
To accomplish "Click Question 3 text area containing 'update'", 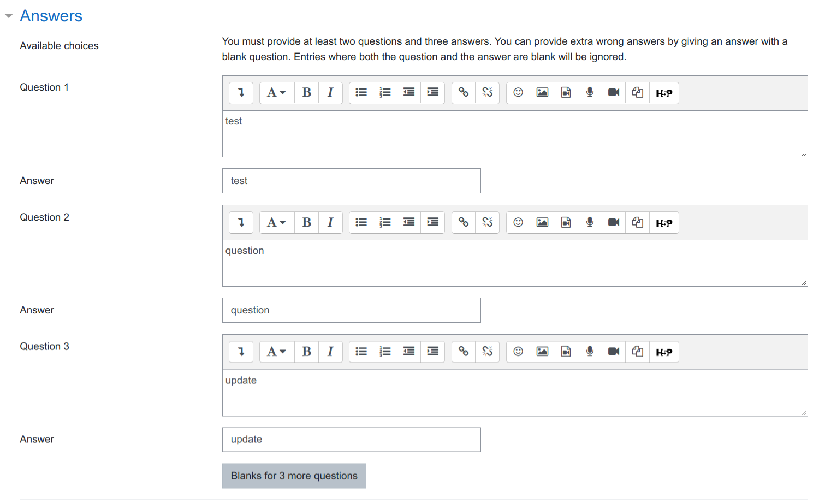I will [515, 393].
